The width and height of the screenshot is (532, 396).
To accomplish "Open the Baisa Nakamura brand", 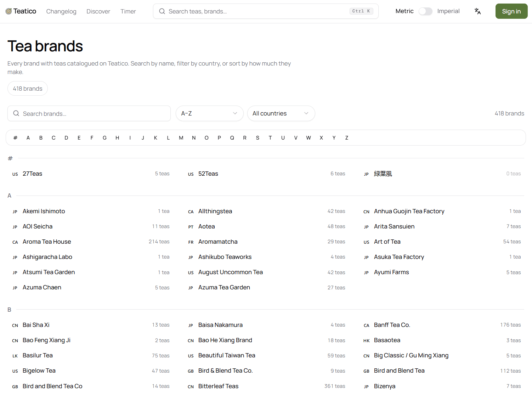I will [x=266, y=325].
